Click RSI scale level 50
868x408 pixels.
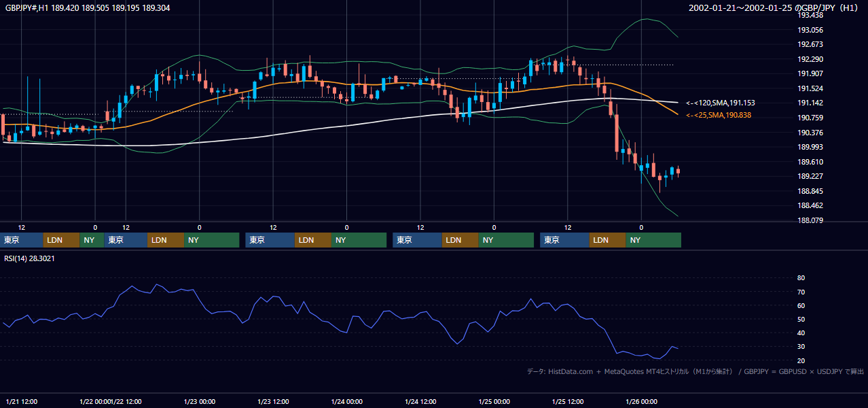tap(801, 319)
